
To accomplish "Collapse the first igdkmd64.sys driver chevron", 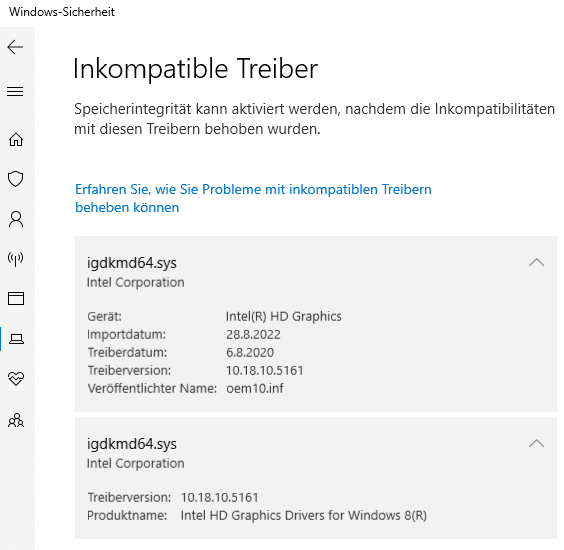I will [x=536, y=262].
